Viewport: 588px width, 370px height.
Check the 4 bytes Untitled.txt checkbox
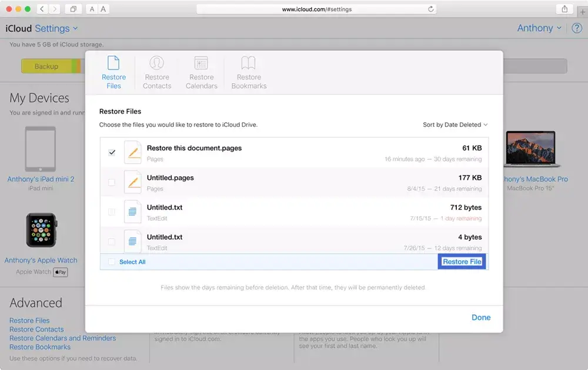pos(112,241)
